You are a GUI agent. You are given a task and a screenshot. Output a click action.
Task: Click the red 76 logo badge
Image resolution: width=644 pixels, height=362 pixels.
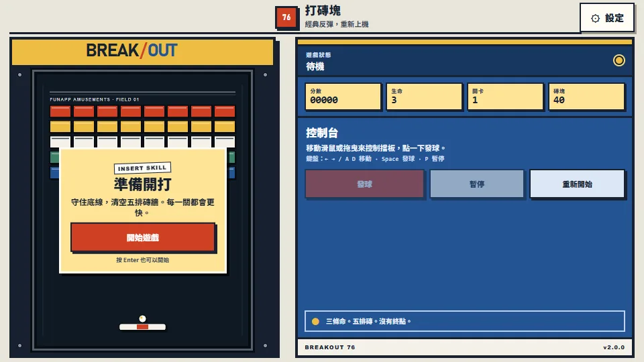(x=286, y=17)
